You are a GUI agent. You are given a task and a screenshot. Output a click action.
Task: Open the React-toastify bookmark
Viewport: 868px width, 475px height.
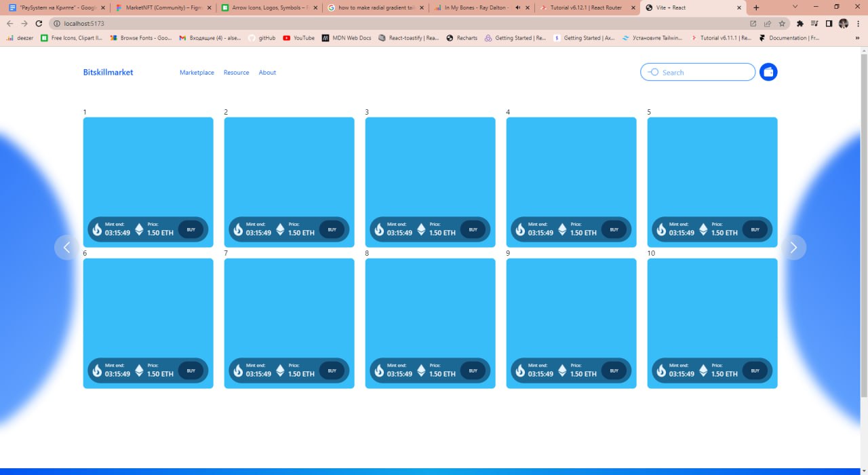[x=409, y=38]
